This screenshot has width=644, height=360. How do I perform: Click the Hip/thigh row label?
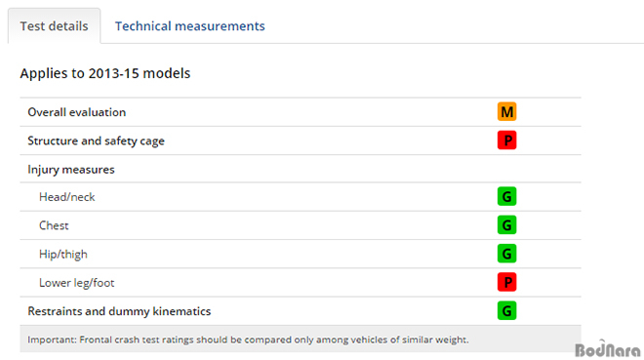63,254
